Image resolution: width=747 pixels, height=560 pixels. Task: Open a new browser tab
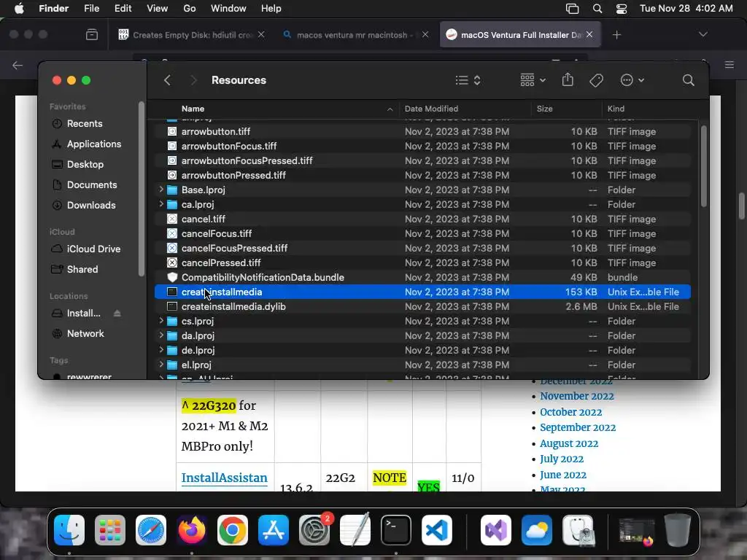(616, 35)
